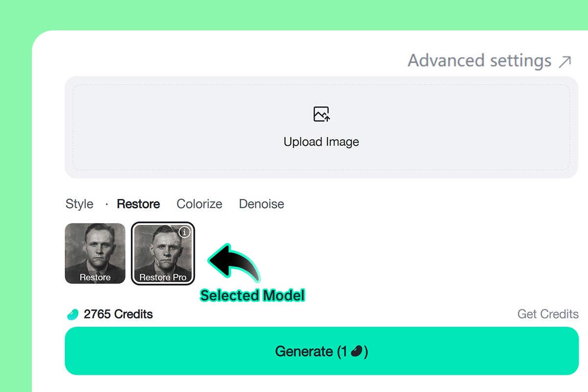The width and height of the screenshot is (588, 392).
Task: Click the 2765 Credits balance text
Action: pos(118,314)
